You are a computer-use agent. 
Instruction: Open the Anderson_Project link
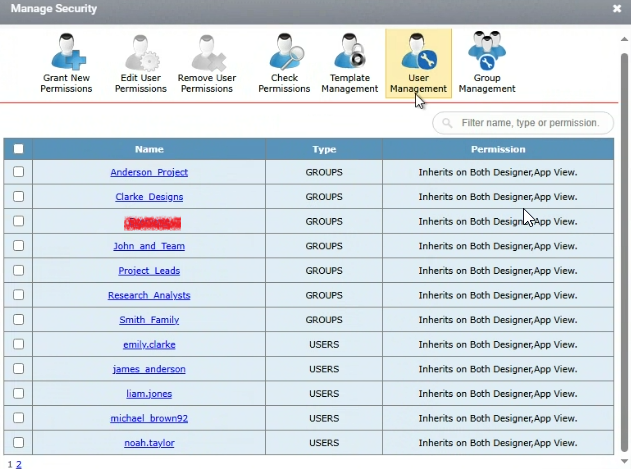coord(149,172)
